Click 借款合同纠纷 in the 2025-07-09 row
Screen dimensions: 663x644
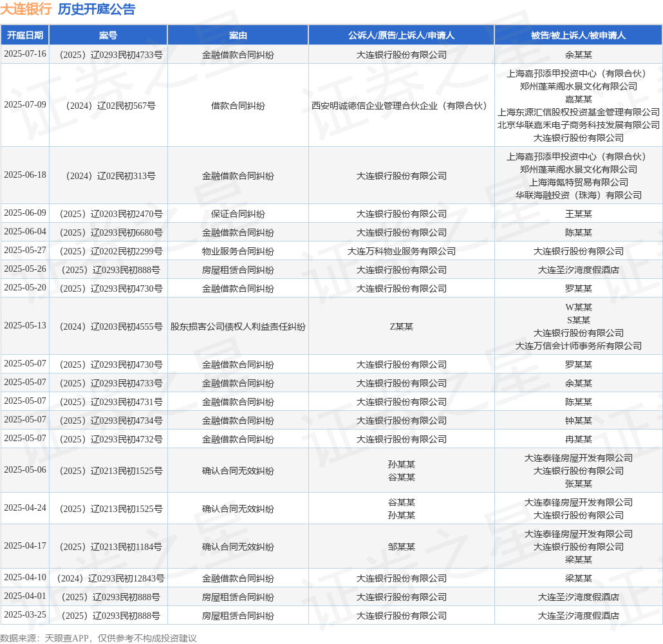click(238, 106)
